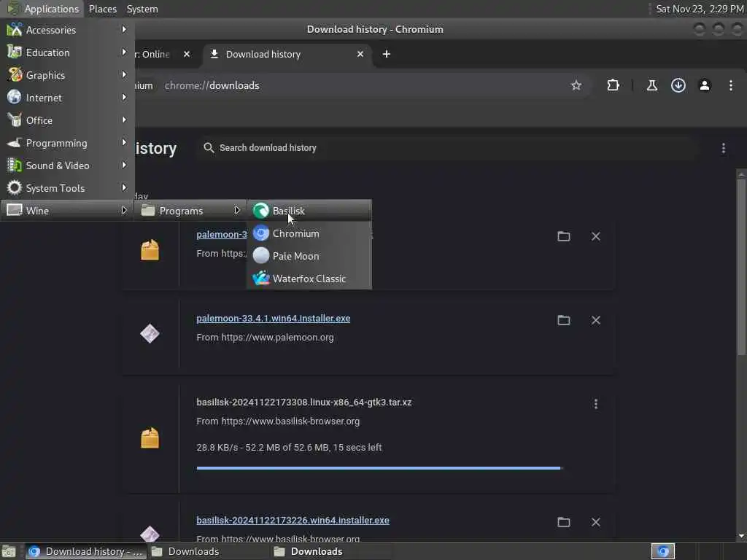Screen dimensions: 747x560
Task: Switch to bold Downloads taskbar window
Action: coord(331,551)
